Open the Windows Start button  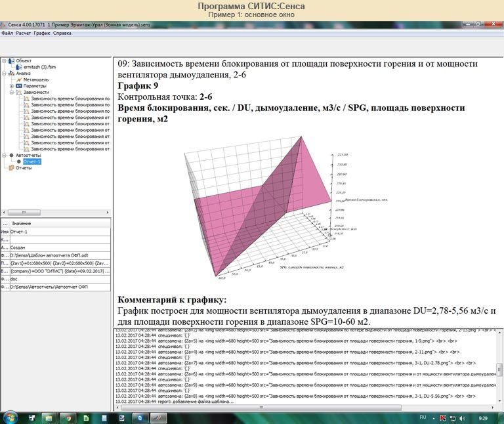coord(11,417)
